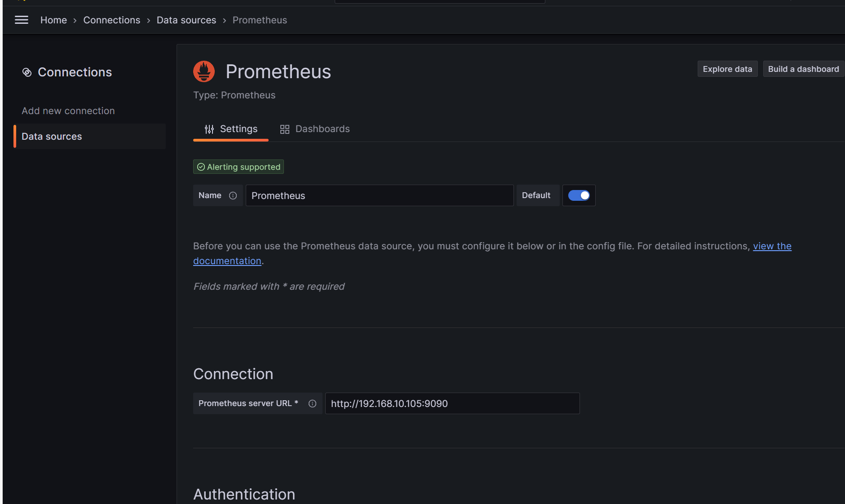The height and width of the screenshot is (504, 845).
Task: Click the Connection section heading
Action: 233,374
